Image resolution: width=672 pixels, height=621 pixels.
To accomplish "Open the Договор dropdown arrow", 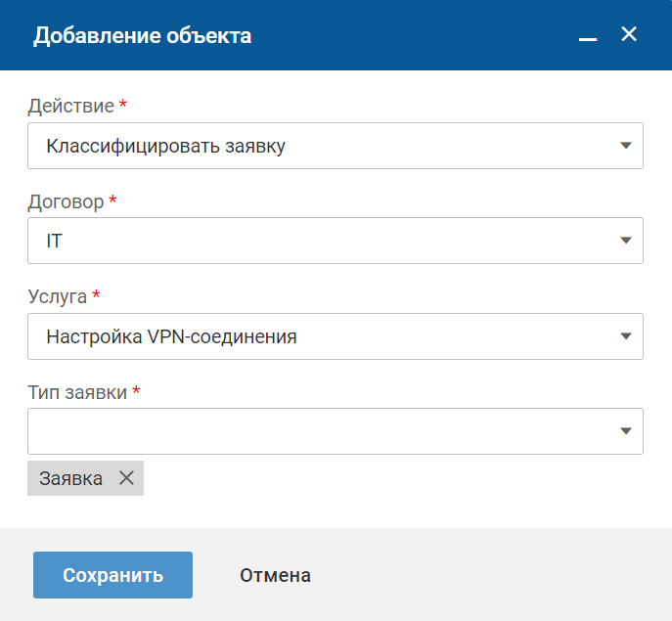I will pyautogui.click(x=626, y=242).
